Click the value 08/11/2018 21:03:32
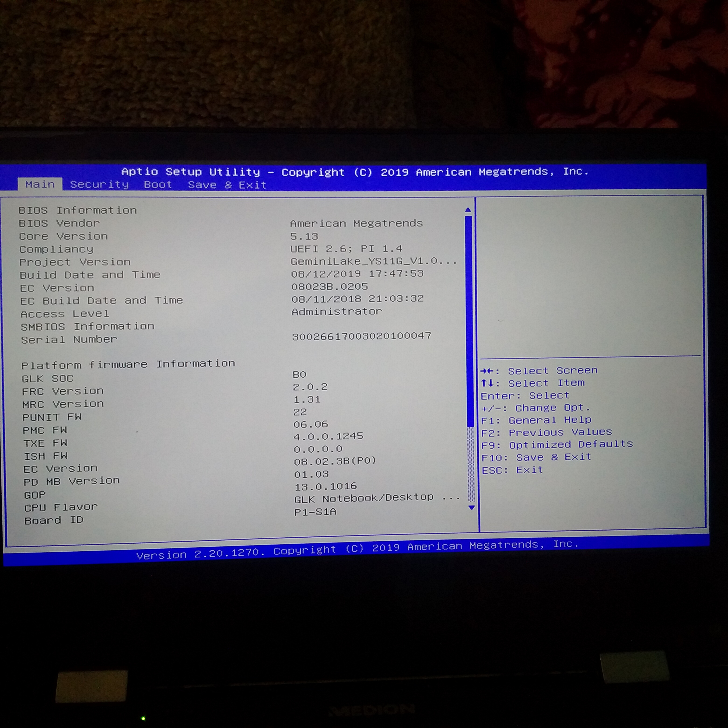 pos(358,299)
